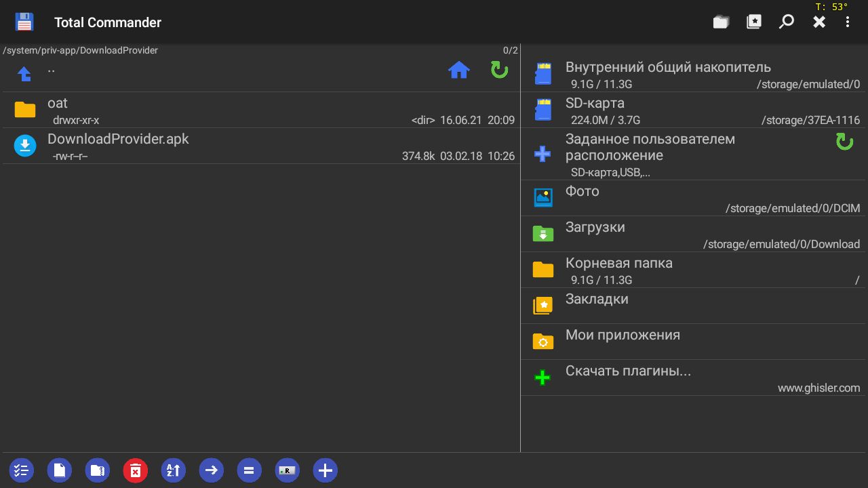Open the three-dot overflow menu
Image resolution: width=868 pixels, height=488 pixels.
click(x=848, y=22)
